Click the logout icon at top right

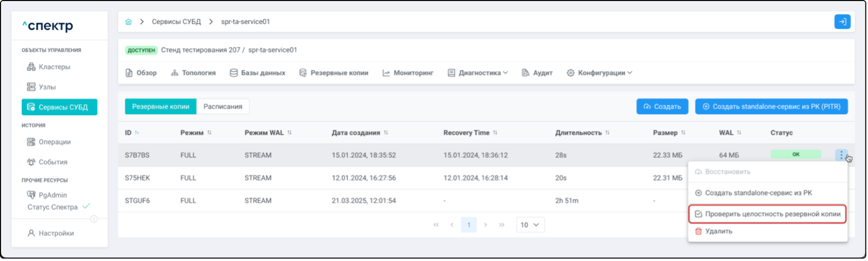pyautogui.click(x=842, y=22)
